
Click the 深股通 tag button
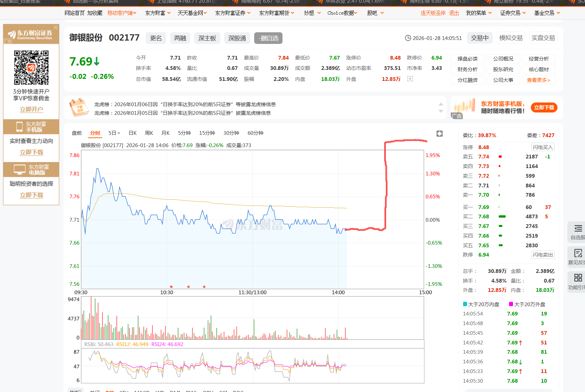click(x=237, y=38)
